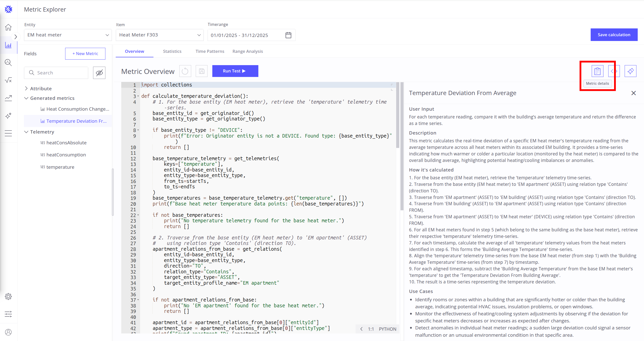Click the calendar icon in Timerange

pos(288,35)
